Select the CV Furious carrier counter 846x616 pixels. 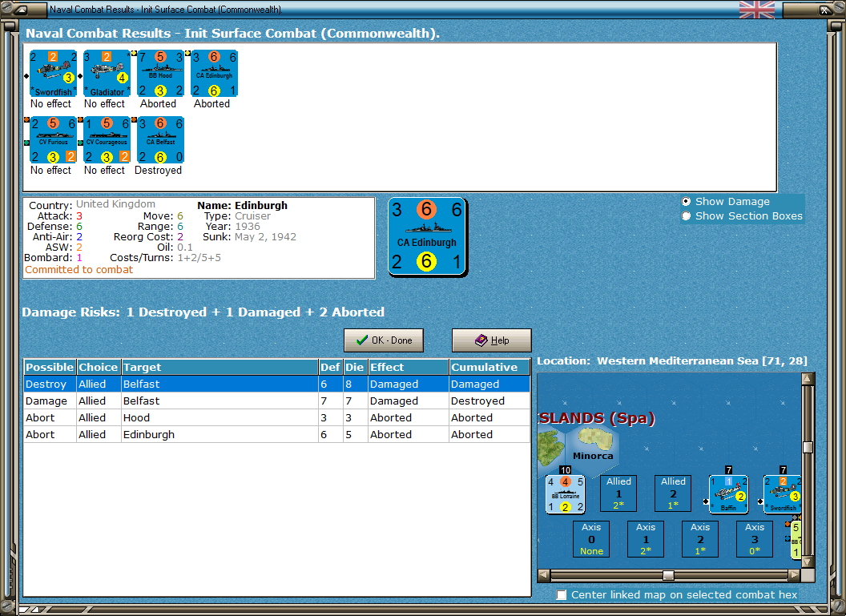(x=53, y=139)
